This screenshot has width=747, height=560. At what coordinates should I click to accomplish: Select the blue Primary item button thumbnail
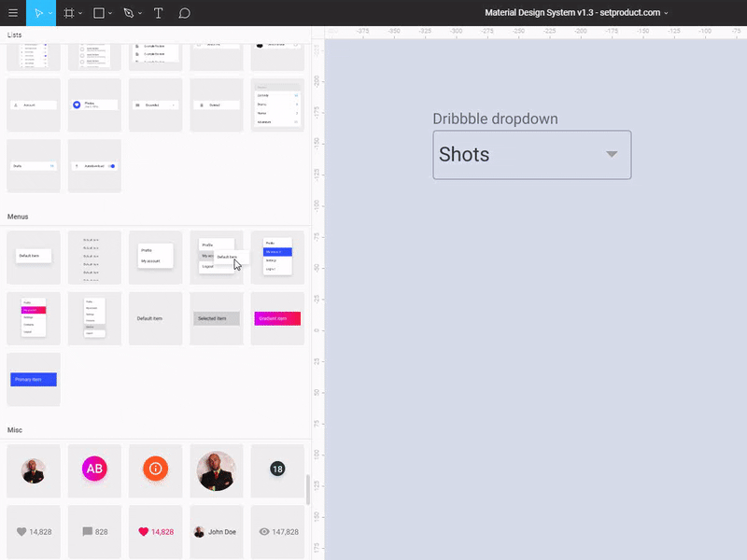(x=33, y=379)
